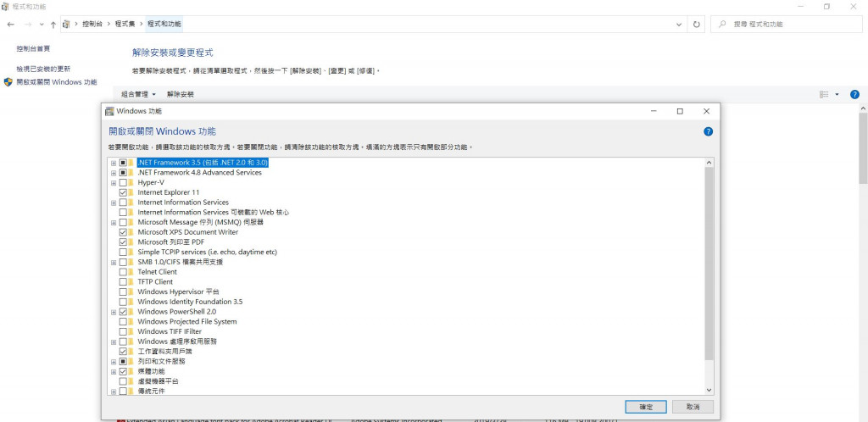Click the view options icon in toolbar
868x422 pixels.
824,95
